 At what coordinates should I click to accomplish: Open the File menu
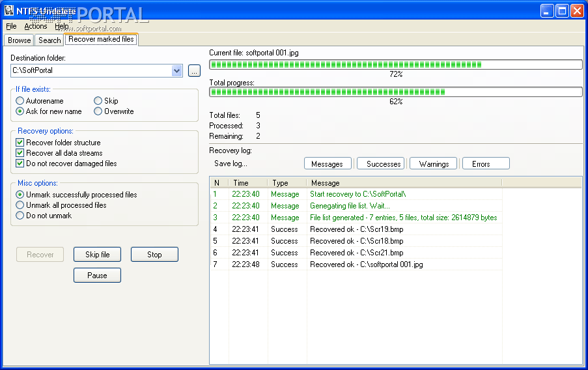tap(11, 26)
